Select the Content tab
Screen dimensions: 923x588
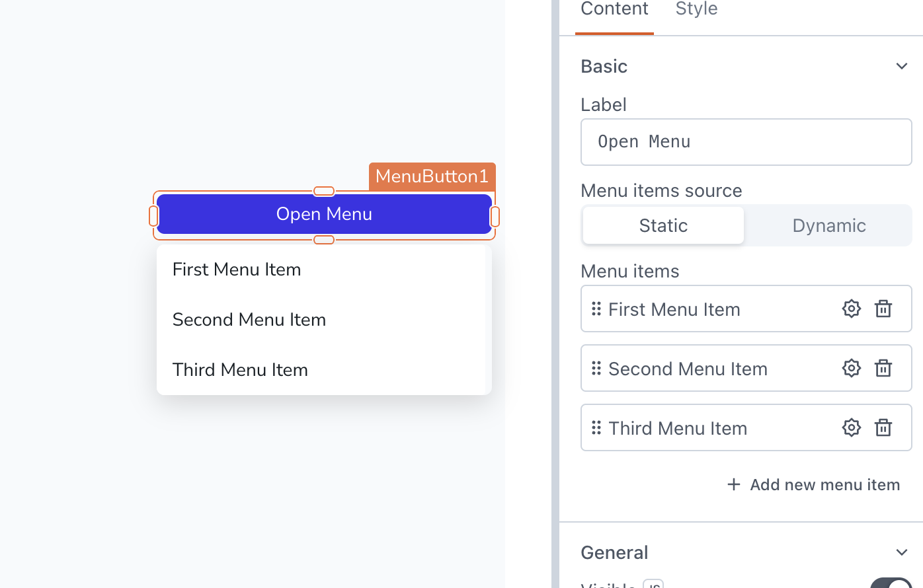(614, 9)
